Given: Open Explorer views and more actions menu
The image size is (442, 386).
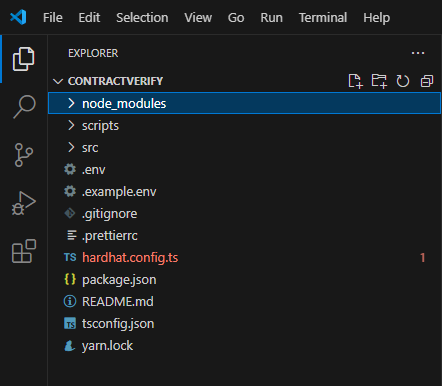Looking at the screenshot, I should click(418, 53).
